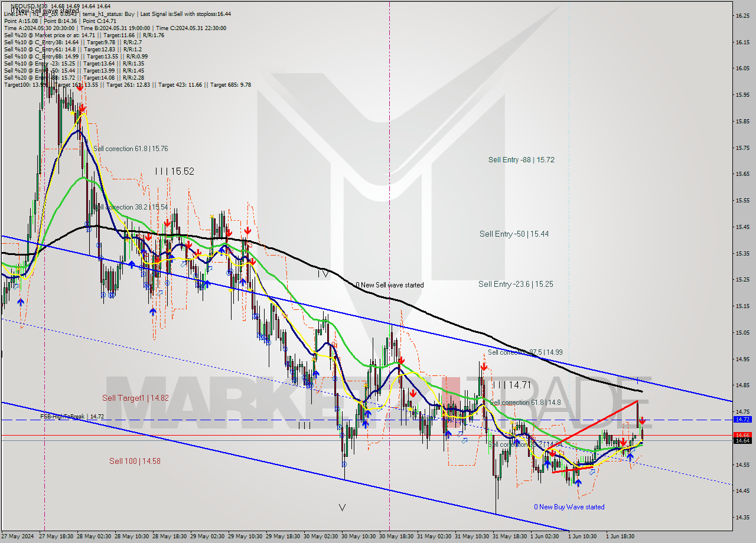This screenshot has height=543, width=756.
Task: Click the 15.15 price axis label
Action: [x=743, y=306]
